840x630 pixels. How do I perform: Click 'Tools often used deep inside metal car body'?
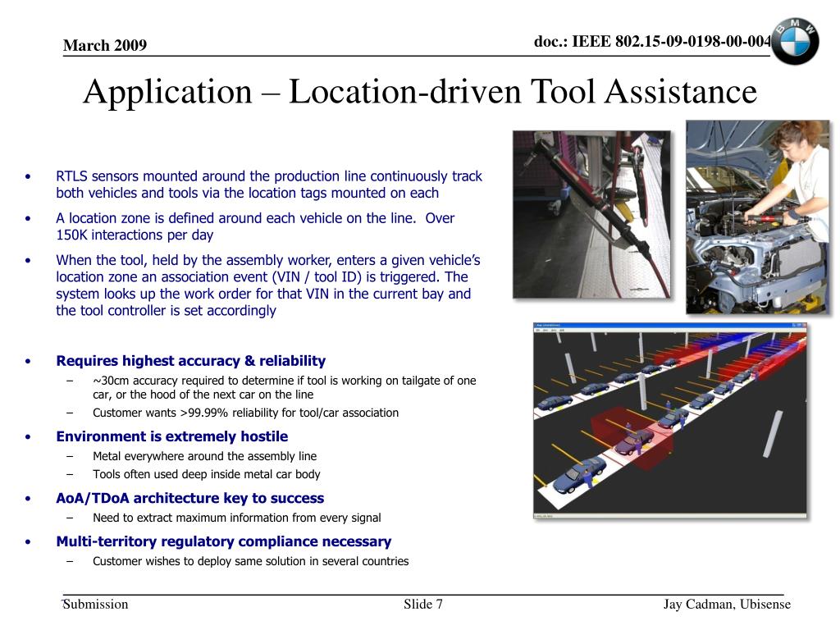206,474
